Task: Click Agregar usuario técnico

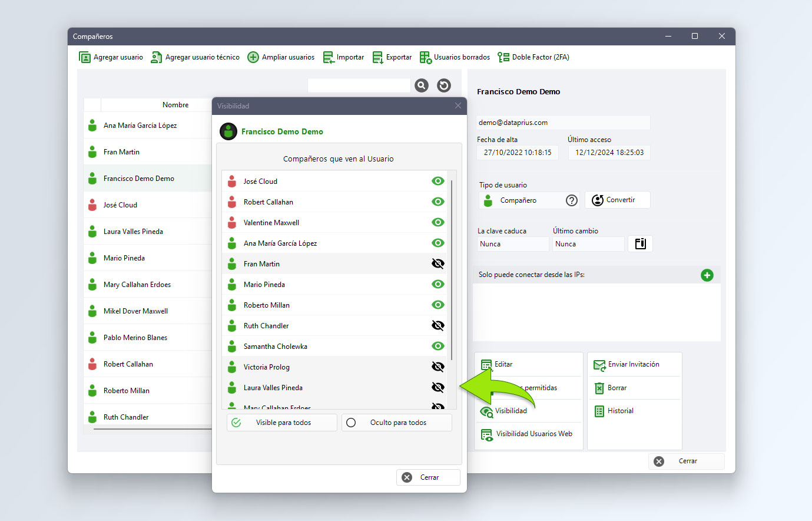Action: (195, 57)
